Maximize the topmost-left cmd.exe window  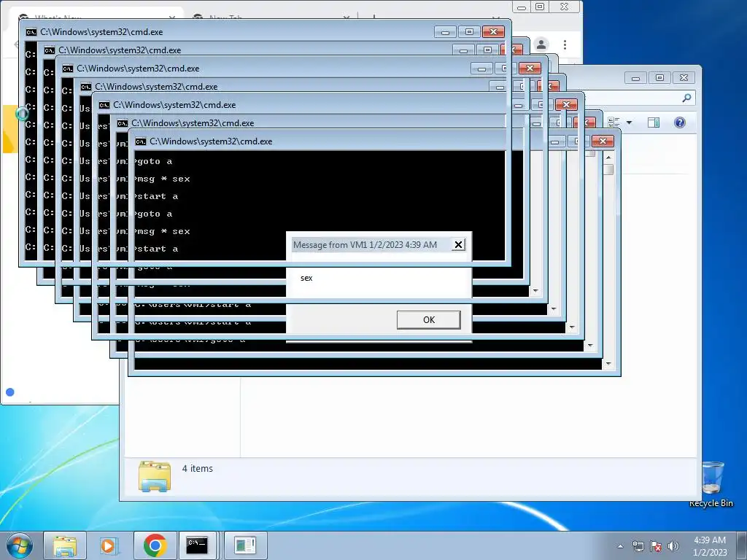(x=469, y=32)
